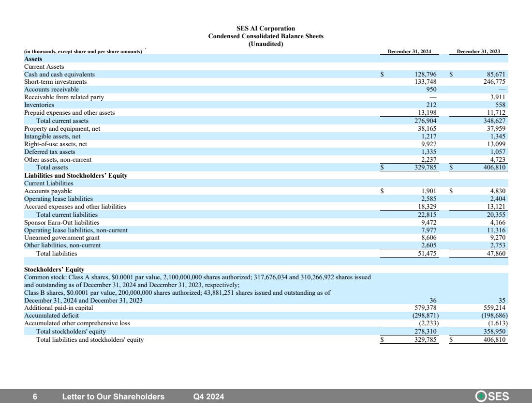Click 'Right-of-use assets, net' label
Viewport: 532px width, 411px height.
click(x=55, y=144)
